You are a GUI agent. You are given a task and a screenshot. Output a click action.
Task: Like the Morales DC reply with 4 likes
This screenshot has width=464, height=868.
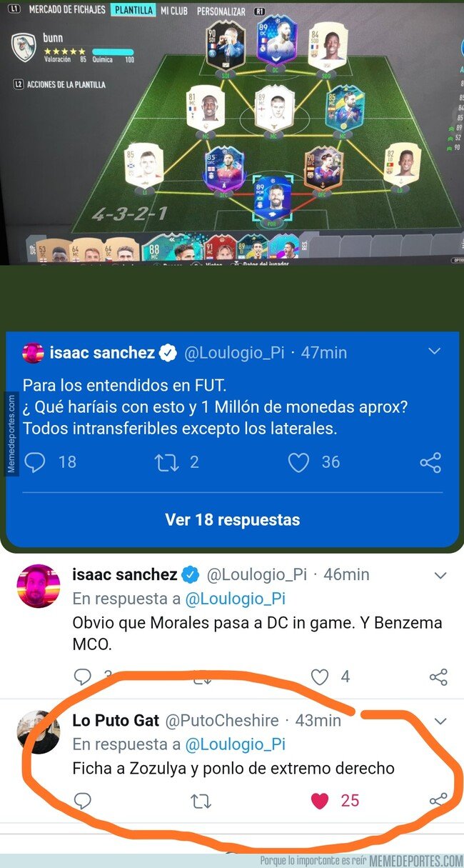(320, 676)
